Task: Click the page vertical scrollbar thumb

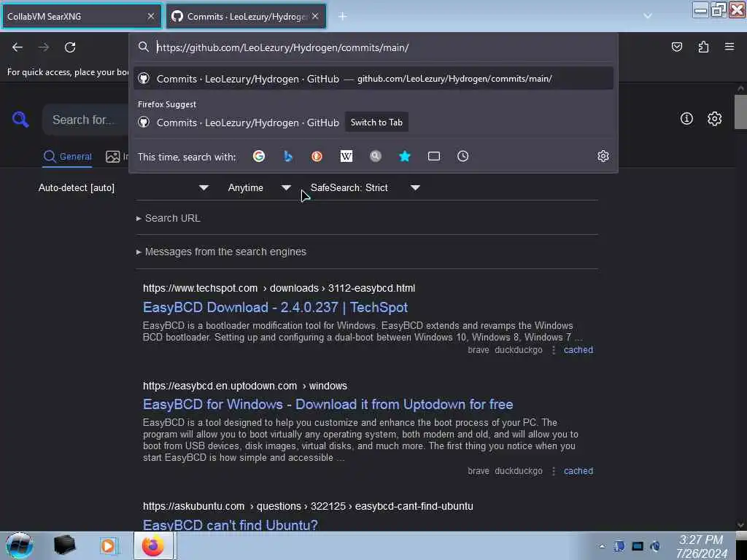Action: point(740,112)
